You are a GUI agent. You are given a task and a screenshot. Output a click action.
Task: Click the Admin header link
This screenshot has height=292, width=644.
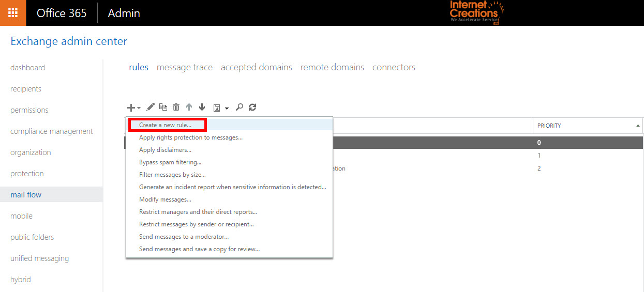coord(124,13)
